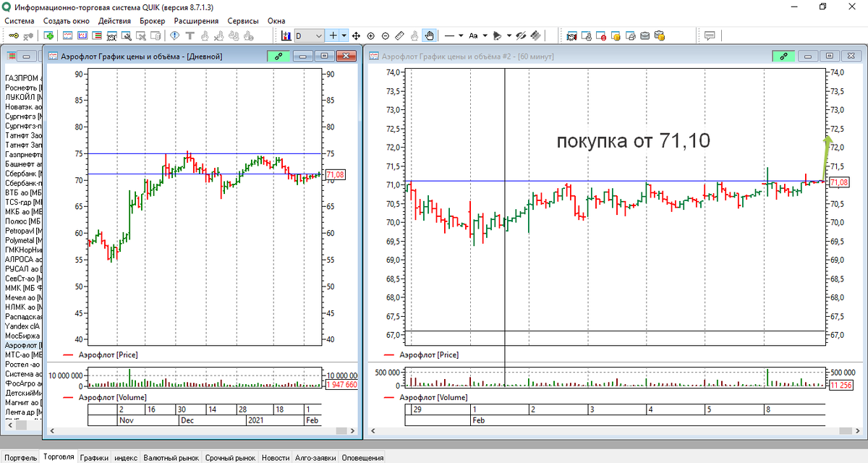Open the Система menu
868x463 pixels.
(x=20, y=21)
